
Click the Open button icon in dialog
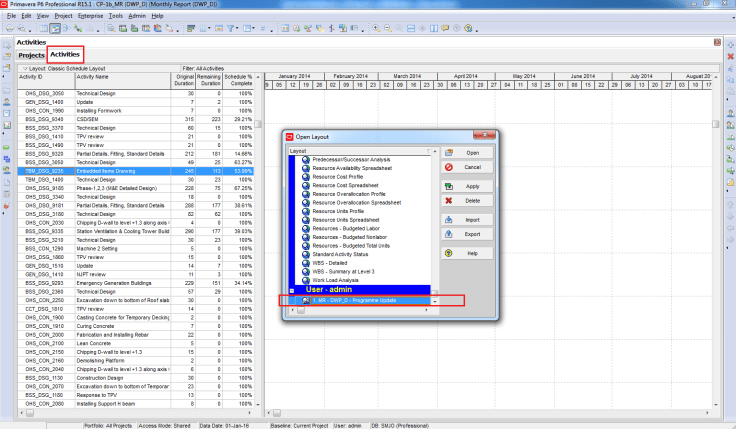(x=449, y=153)
